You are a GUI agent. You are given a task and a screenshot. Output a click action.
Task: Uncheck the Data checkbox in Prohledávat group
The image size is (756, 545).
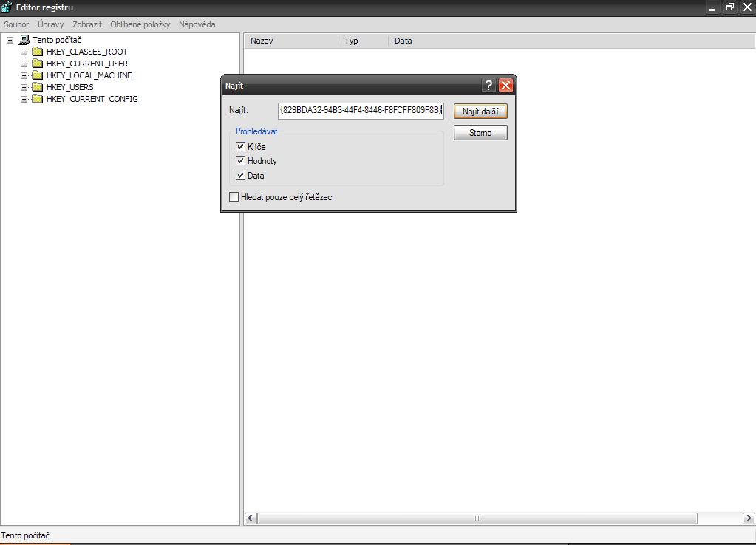pyautogui.click(x=241, y=176)
